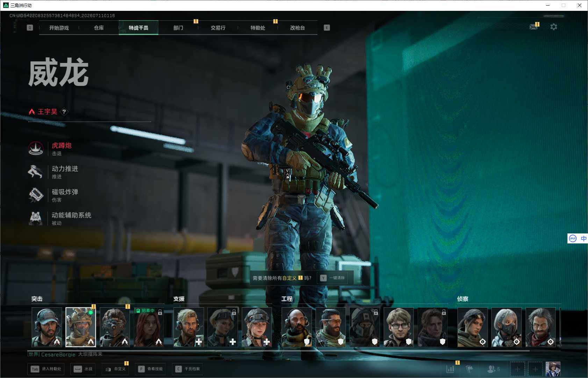Go to the 改枪台 tab
Viewport: 588px width, 378px height.
297,28
